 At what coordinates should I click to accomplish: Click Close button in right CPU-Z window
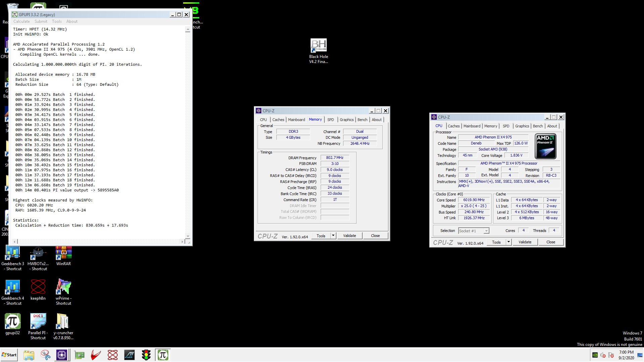(551, 242)
